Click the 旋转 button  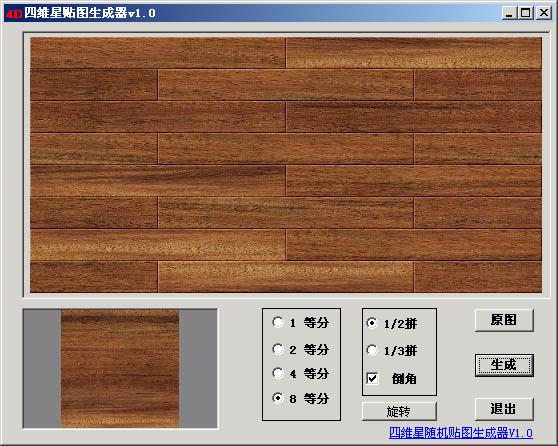(x=399, y=411)
